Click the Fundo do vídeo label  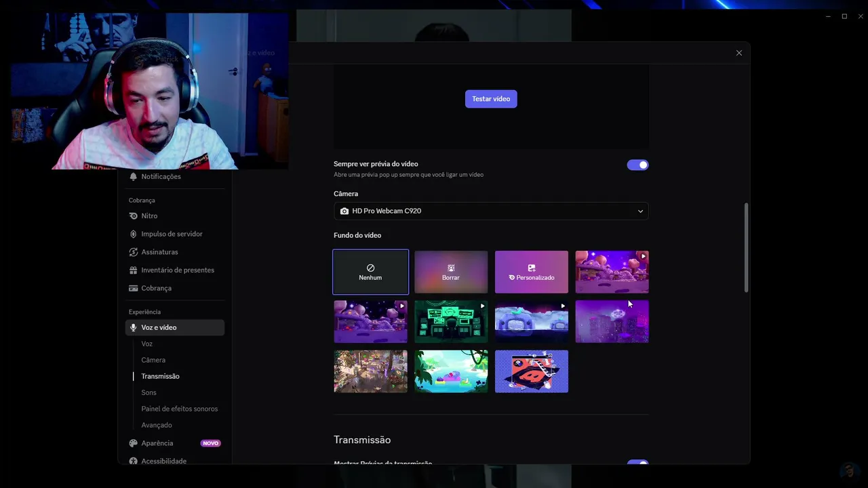point(357,235)
